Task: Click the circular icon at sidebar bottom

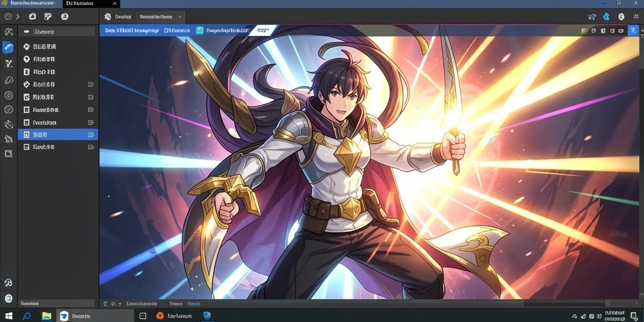Action: (x=8, y=299)
